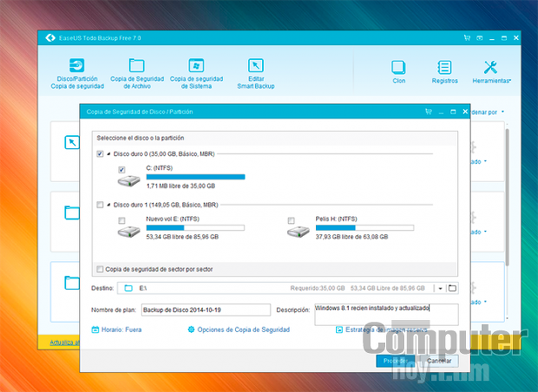Click the Nombre de plan text field

206,310
